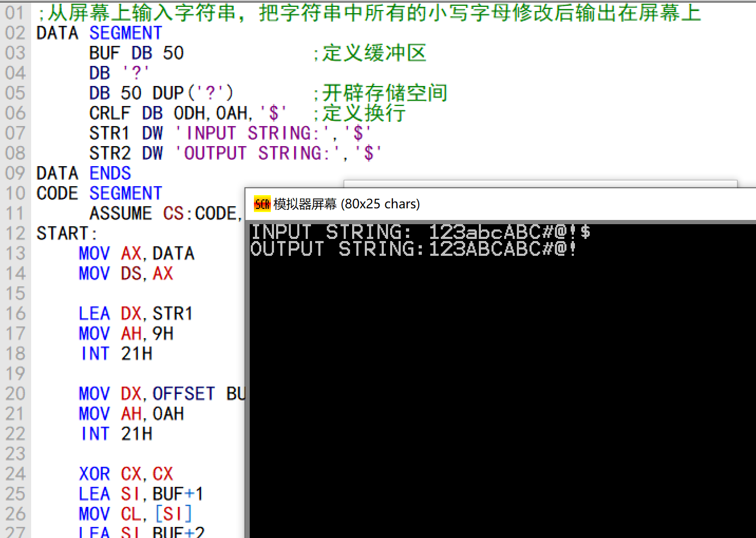Click the line 01 Chinese comment in the editor

point(369,13)
